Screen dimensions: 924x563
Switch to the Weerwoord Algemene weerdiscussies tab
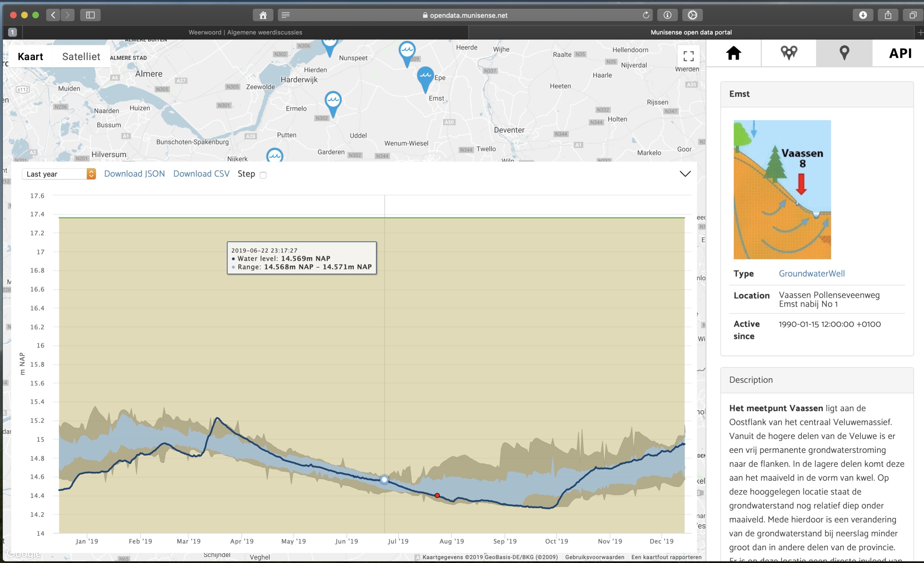coord(245,32)
